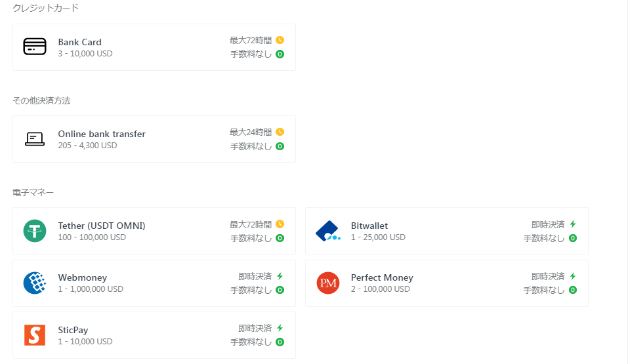This screenshot has width=628, height=364.
Task: Choose SticPay payment method
Action: tap(154, 335)
